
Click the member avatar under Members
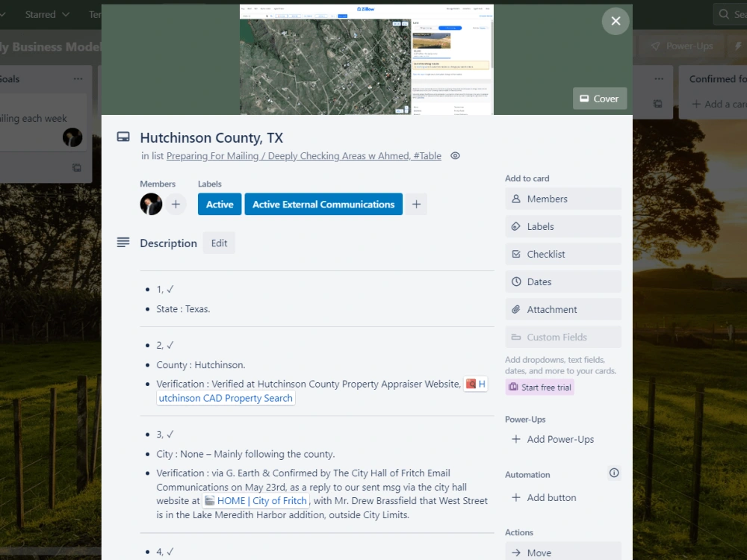pos(151,205)
